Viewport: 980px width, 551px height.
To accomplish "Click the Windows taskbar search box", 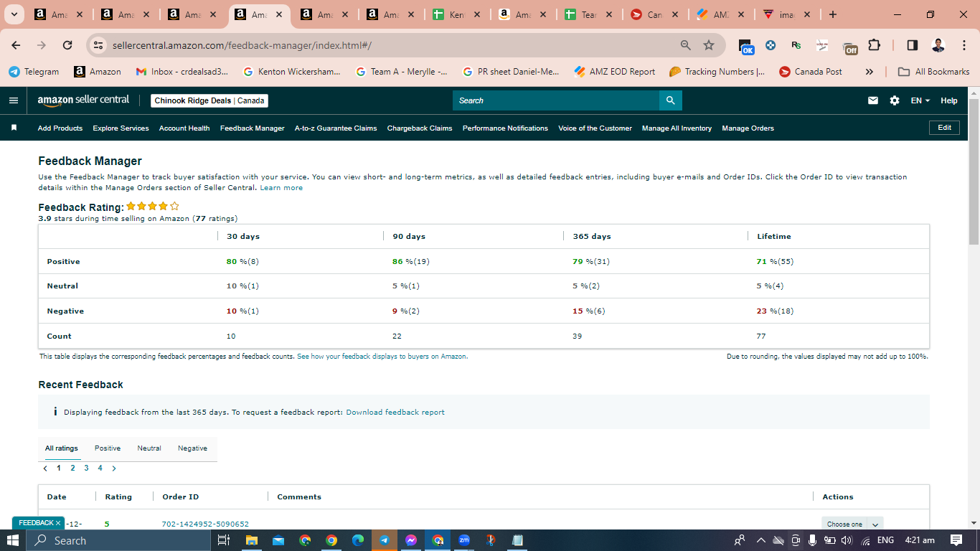I will coord(119,540).
